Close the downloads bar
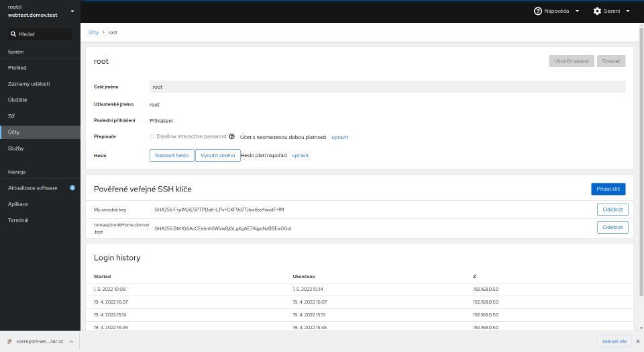 click(x=637, y=341)
